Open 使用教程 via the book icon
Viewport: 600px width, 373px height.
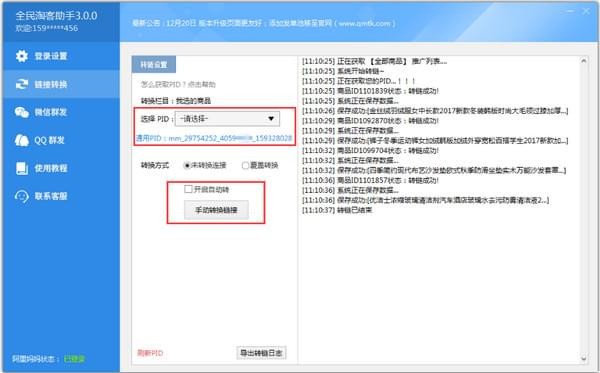click(22, 168)
